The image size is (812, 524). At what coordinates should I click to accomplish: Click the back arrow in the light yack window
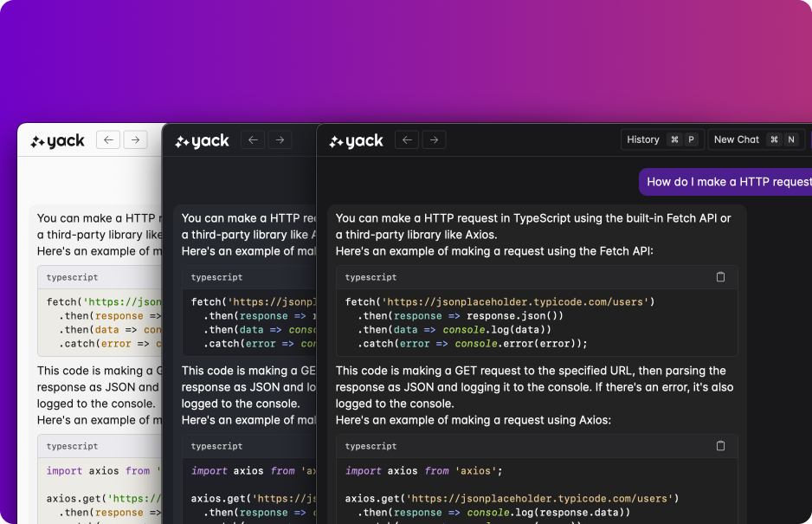108,140
